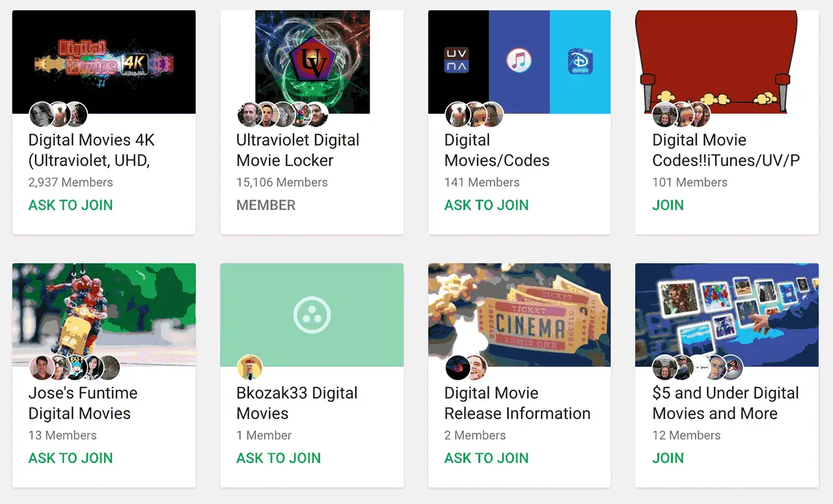Open Digital Movies 4K cover image
Viewport: 833px width, 504px height.
pos(104,62)
